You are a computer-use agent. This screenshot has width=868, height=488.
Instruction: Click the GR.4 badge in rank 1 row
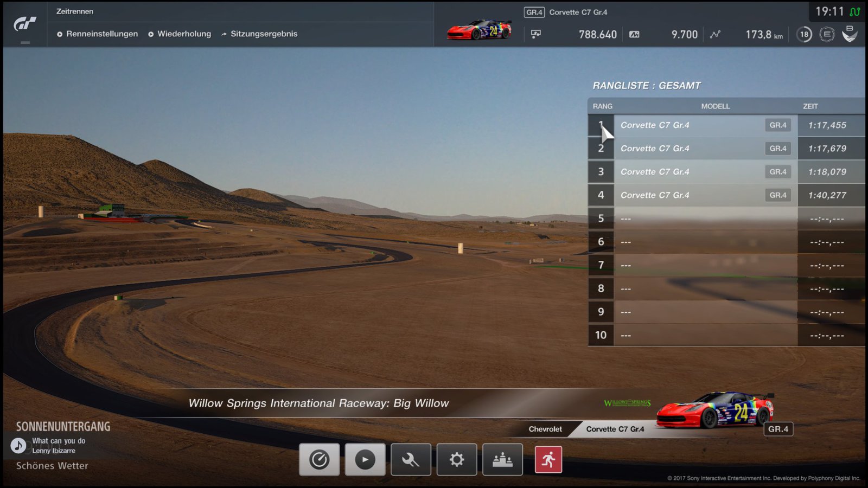[778, 125]
